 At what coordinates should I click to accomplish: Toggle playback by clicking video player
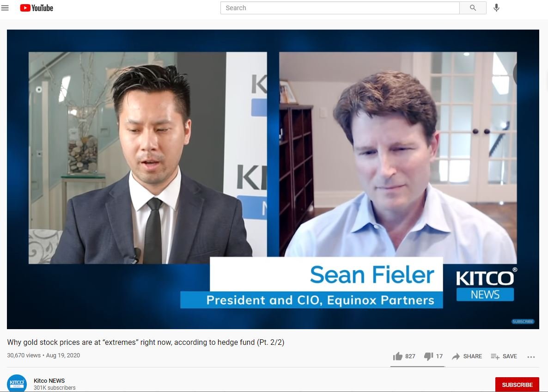pos(273,179)
